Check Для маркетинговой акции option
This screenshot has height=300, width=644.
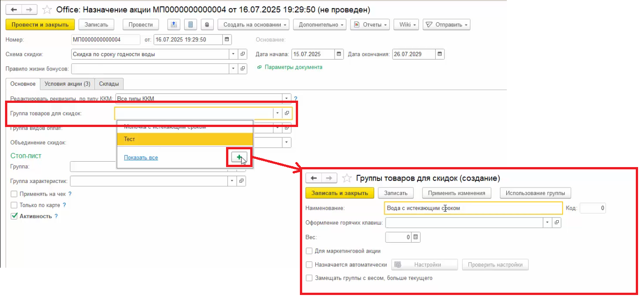coord(309,251)
